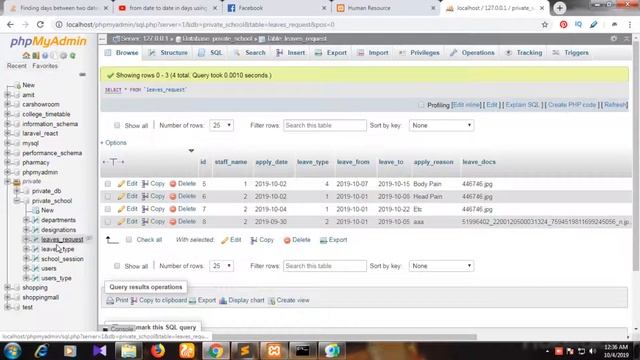This screenshot has width=640, height=360.
Task: Open the leave_type table
Action: (x=58, y=249)
